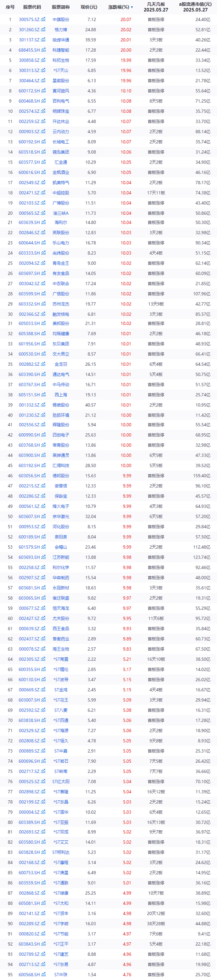Select the 13天9板 cell for 苏州龙杰
217x980 pixels.
coord(156,304)
